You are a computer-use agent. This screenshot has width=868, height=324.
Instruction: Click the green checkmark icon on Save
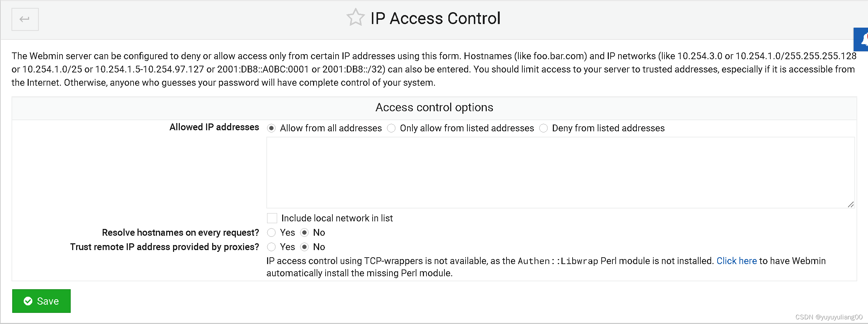click(x=28, y=301)
